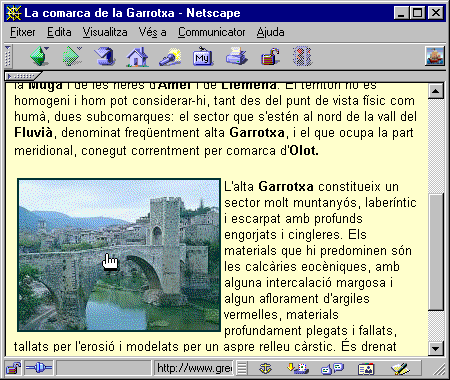Image resolution: width=450 pixels, height=380 pixels.
Task: Open the Back button history arrow
Action: click(x=47, y=49)
